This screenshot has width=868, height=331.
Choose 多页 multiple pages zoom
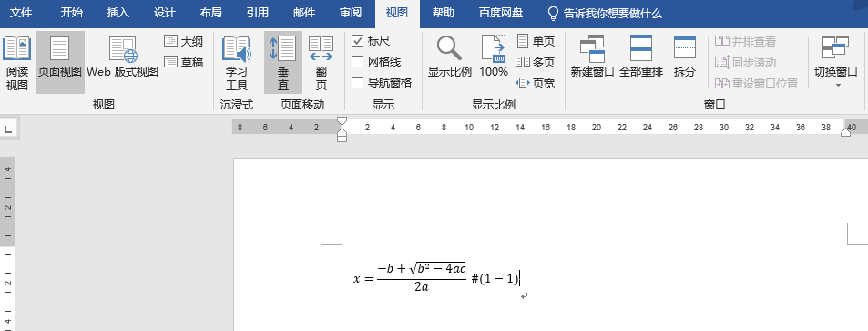tap(536, 62)
